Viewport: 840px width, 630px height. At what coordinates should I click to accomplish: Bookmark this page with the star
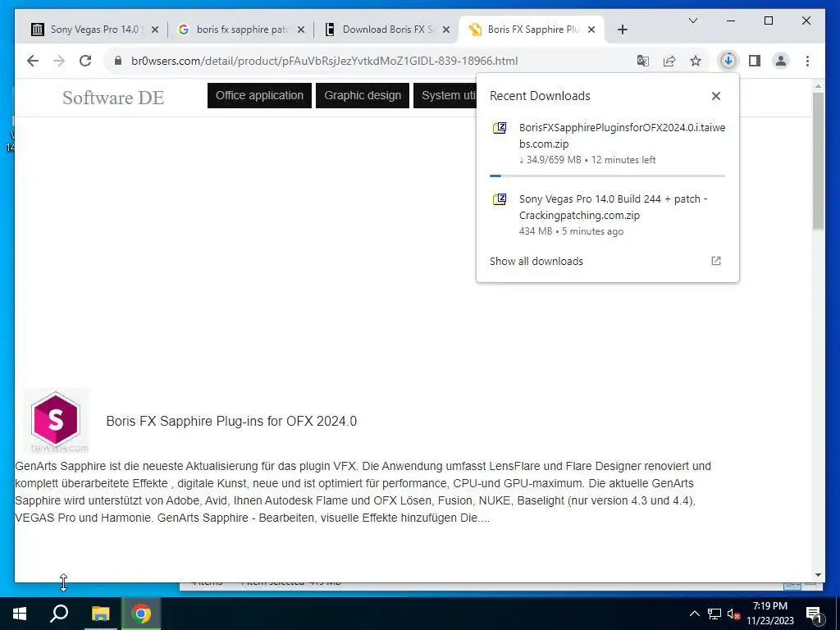696,61
